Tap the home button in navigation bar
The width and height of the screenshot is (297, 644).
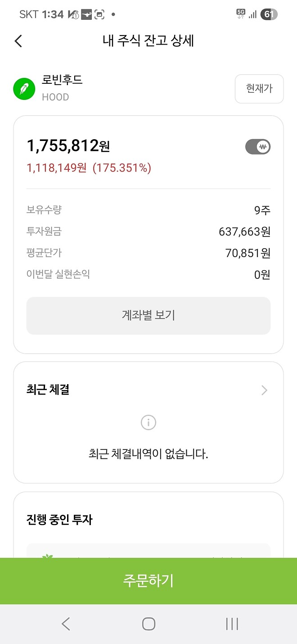click(x=148, y=624)
